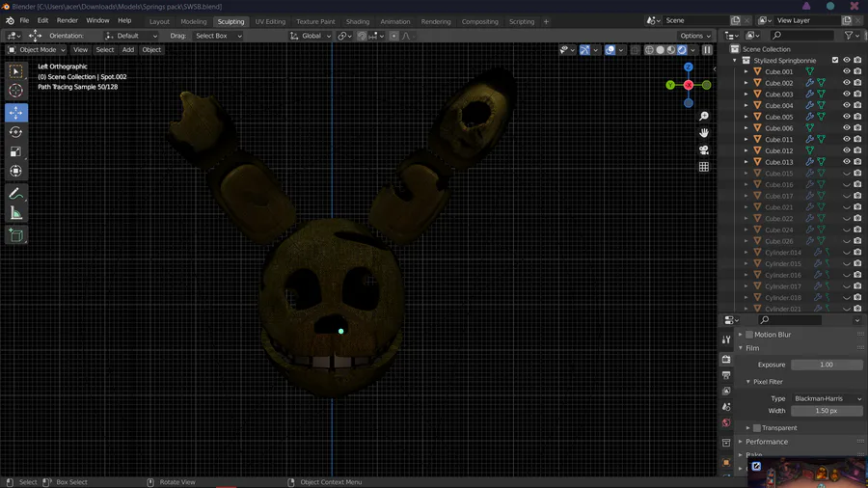This screenshot has width=868, height=488.
Task: Switch to the UV Editing workspace tab
Action: (270, 21)
